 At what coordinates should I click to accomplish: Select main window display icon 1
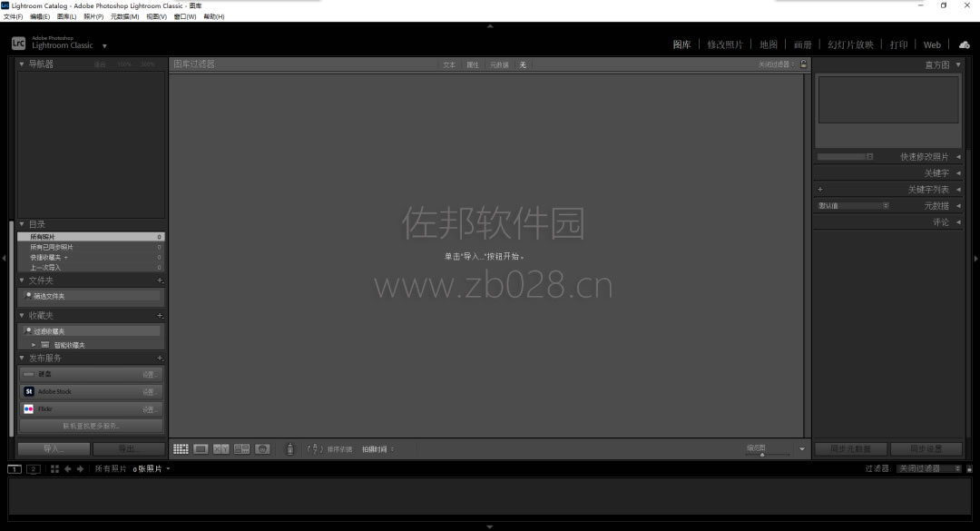15,469
